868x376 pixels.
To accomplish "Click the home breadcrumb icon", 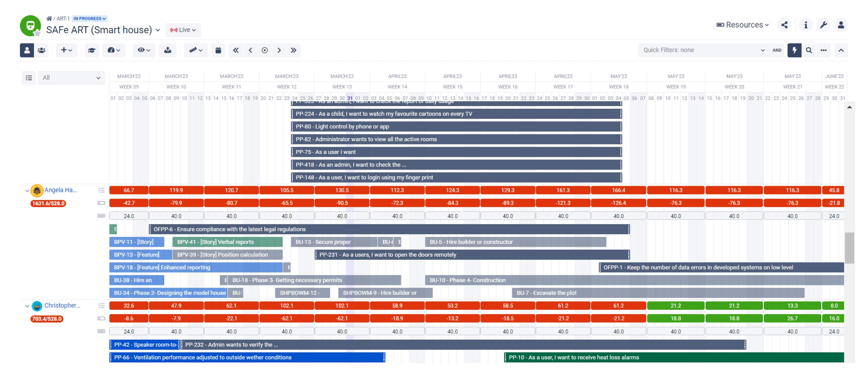I will click(49, 18).
